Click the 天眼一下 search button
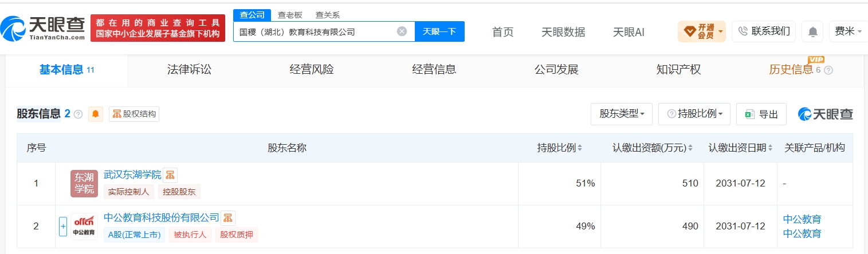The height and width of the screenshot is (254, 868). point(439,31)
